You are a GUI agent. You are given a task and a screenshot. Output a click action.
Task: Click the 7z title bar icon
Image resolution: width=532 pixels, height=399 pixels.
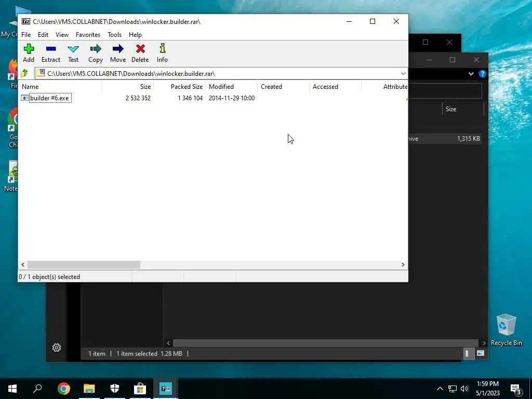click(26, 21)
